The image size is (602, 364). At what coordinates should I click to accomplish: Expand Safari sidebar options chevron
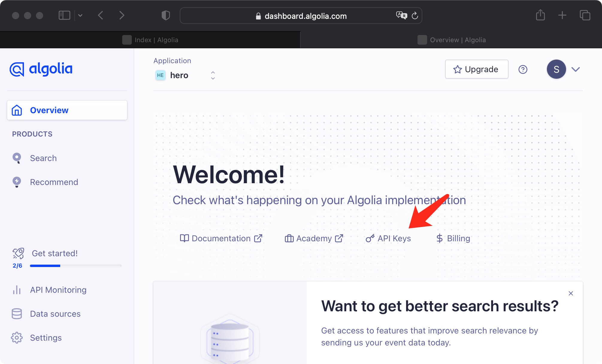point(80,15)
